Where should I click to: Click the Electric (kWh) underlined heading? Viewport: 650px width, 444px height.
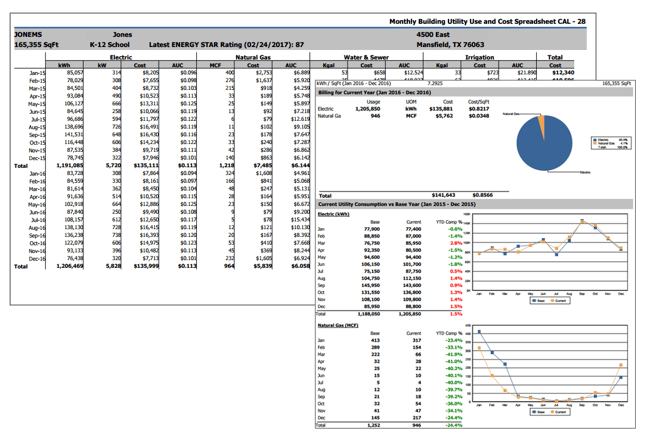pos(335,215)
